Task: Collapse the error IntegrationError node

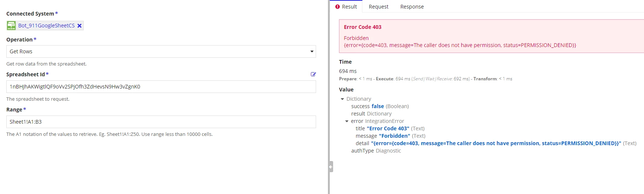Action: tap(347, 121)
